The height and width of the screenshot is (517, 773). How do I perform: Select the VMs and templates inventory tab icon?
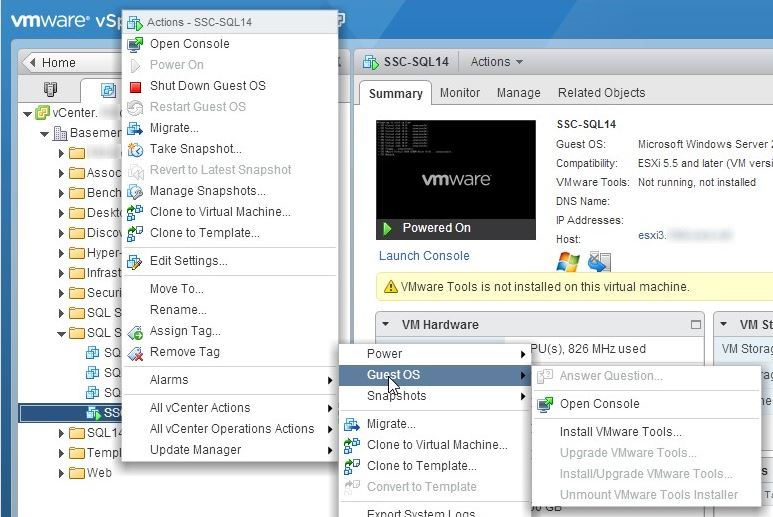point(108,90)
